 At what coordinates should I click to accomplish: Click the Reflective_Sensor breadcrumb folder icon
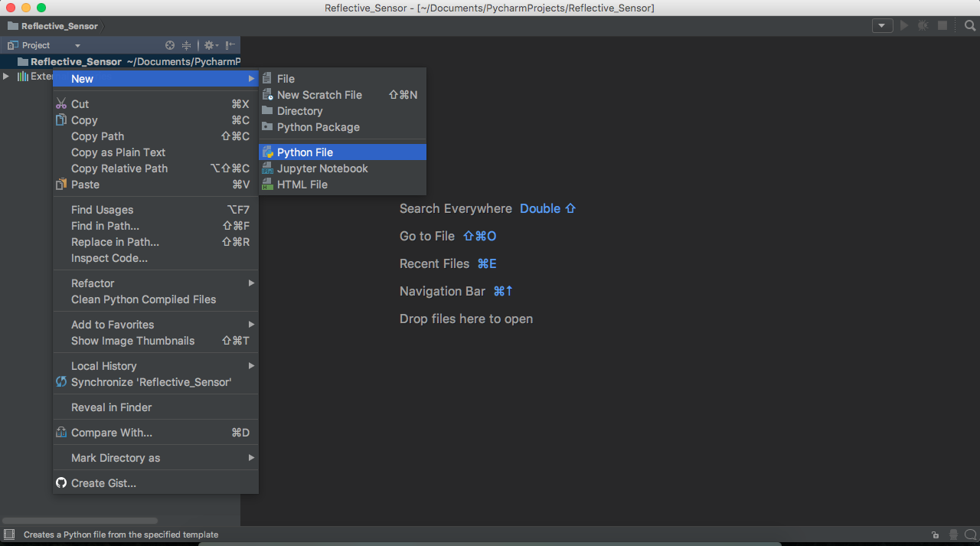[x=12, y=26]
